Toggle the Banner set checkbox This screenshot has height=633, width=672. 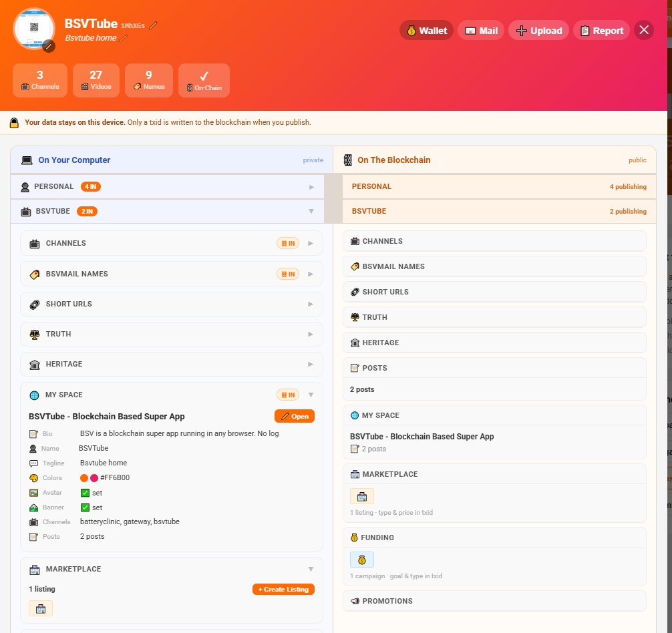(x=85, y=507)
